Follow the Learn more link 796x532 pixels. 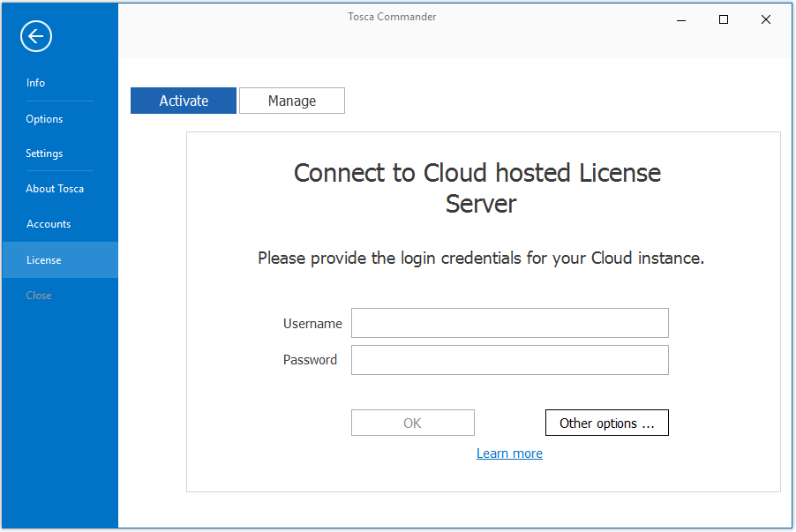509,453
